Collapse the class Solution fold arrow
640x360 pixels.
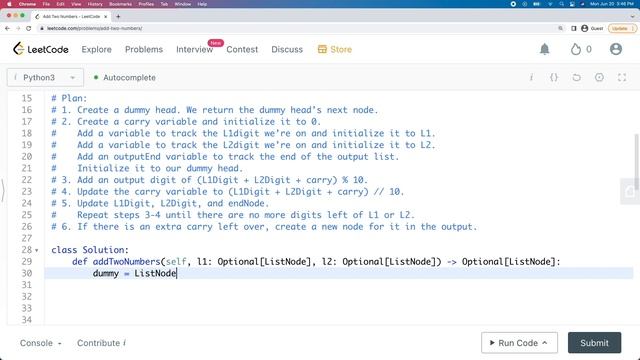[x=37, y=250]
